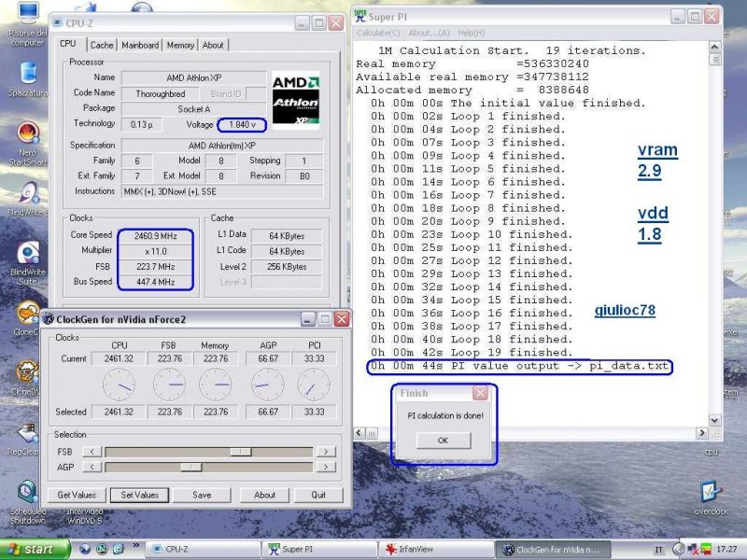Click Get Values in ClockGen
Screen dimensions: 747x560
[x=77, y=496]
